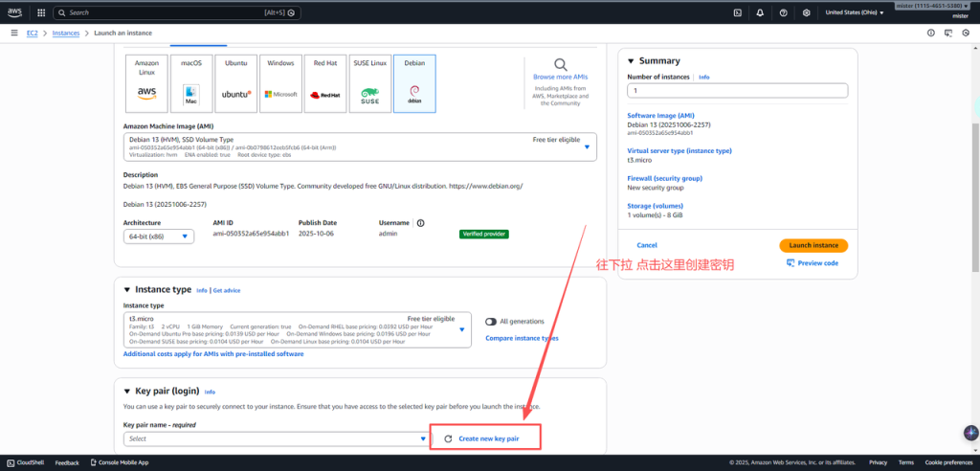This screenshot has height=471, width=980.
Task: Click Publish Date value 2025-10-06
Action: [x=318, y=234]
